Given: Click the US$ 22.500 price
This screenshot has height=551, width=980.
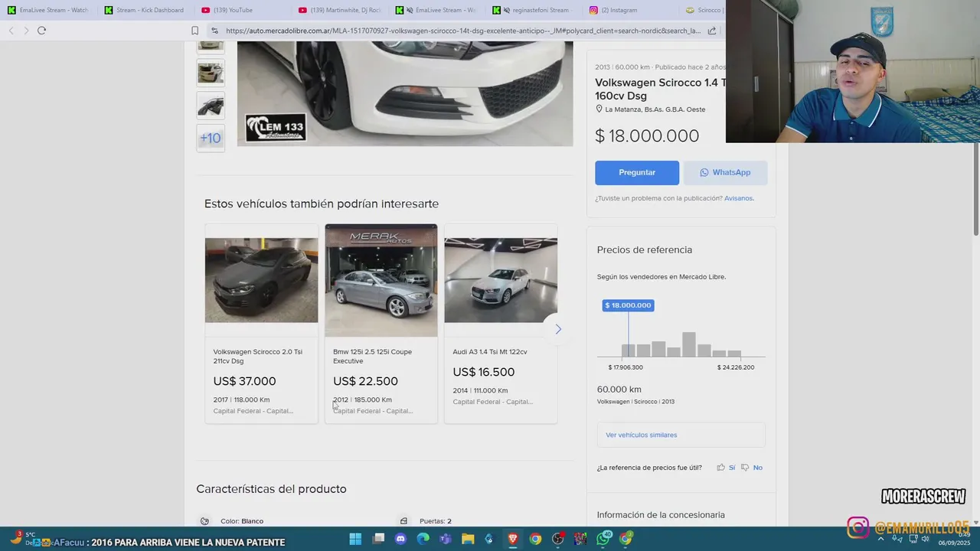Looking at the screenshot, I should 365,381.
